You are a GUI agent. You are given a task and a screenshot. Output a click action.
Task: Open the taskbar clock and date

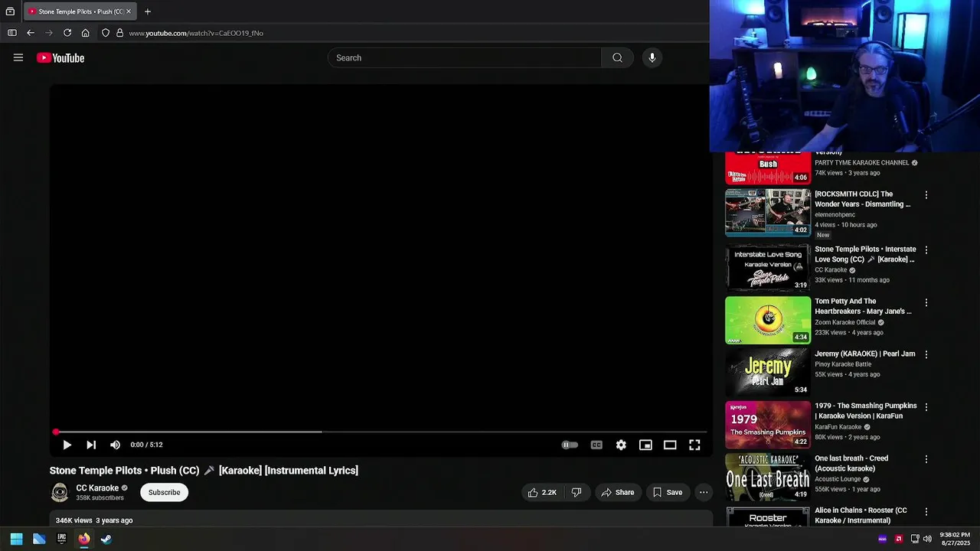(955, 539)
